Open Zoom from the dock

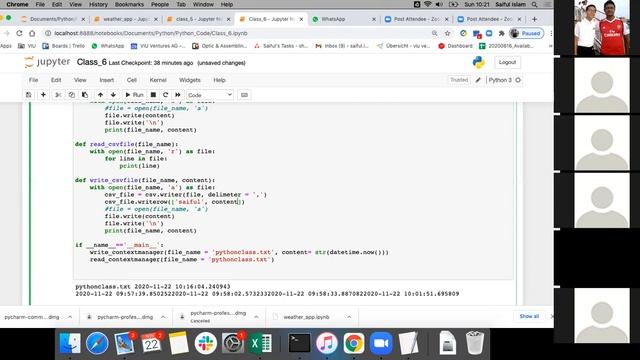pos(381,343)
